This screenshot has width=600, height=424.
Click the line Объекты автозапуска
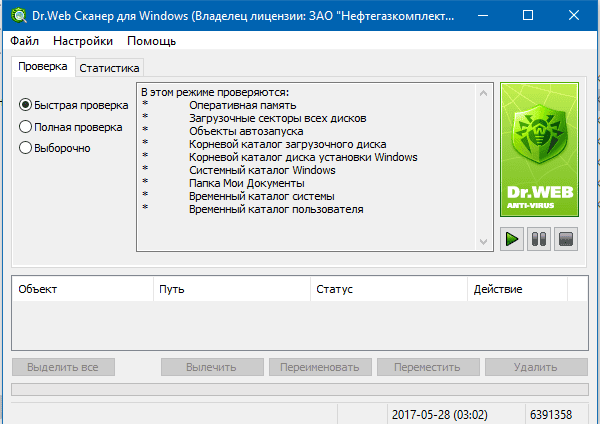click(x=246, y=131)
